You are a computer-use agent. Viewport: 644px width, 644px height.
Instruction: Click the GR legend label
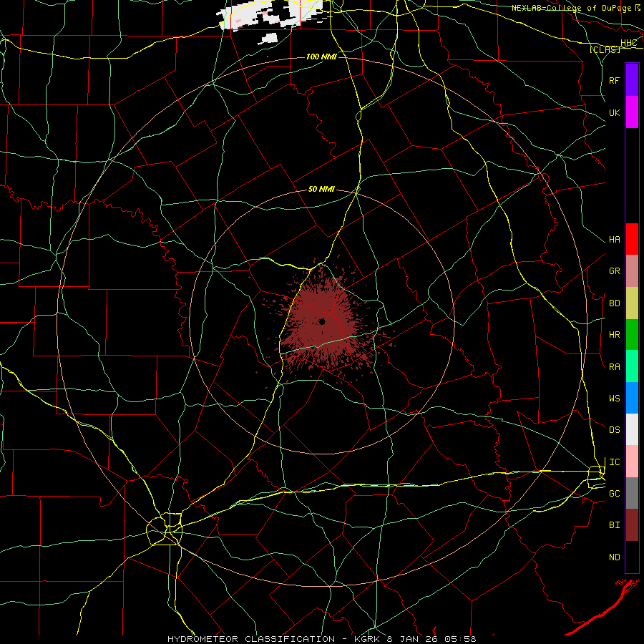click(614, 271)
